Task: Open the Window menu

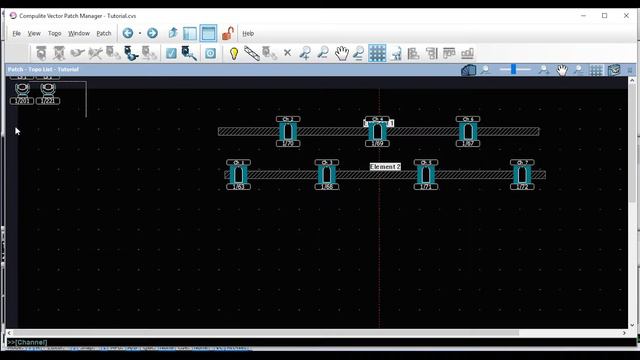Action: pos(79,33)
